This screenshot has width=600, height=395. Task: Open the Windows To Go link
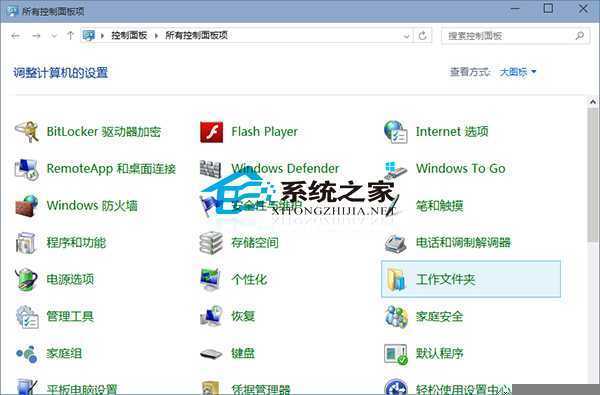click(x=461, y=168)
